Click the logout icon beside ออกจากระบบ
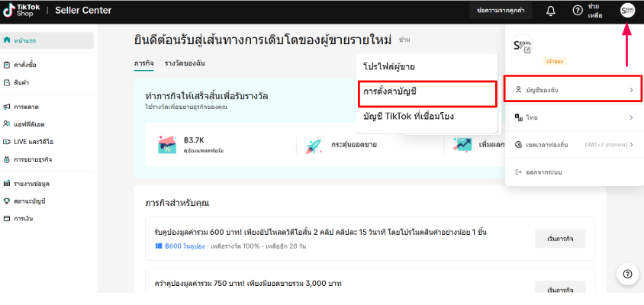The height and width of the screenshot is (305, 644). point(518,172)
